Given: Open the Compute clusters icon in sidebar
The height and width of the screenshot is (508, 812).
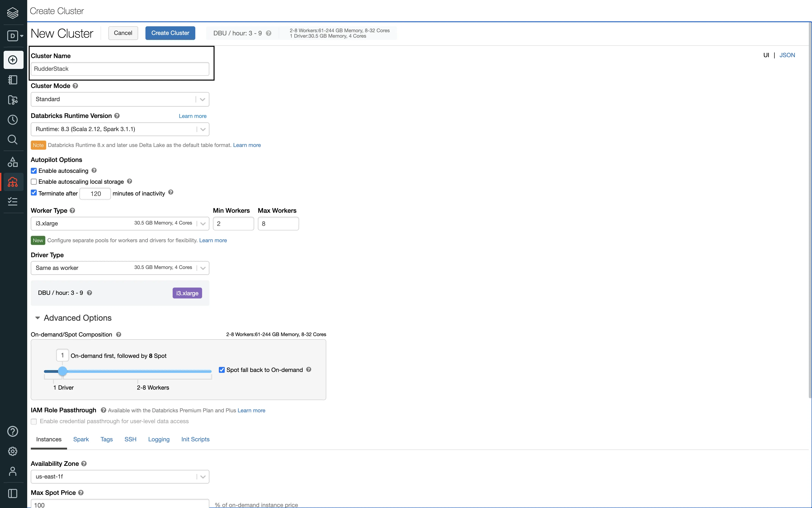Looking at the screenshot, I should (13, 182).
